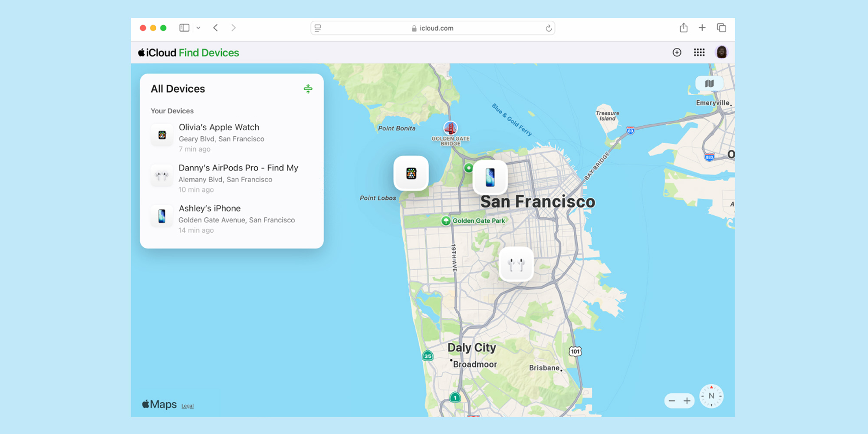The width and height of the screenshot is (868, 434).
Task: Click iPhone icon in device list
Action: 162,216
